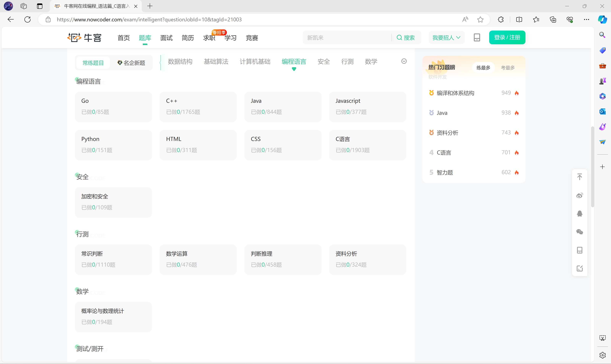Open favorites list icon
This screenshot has height=364, width=611.
click(x=536, y=19)
